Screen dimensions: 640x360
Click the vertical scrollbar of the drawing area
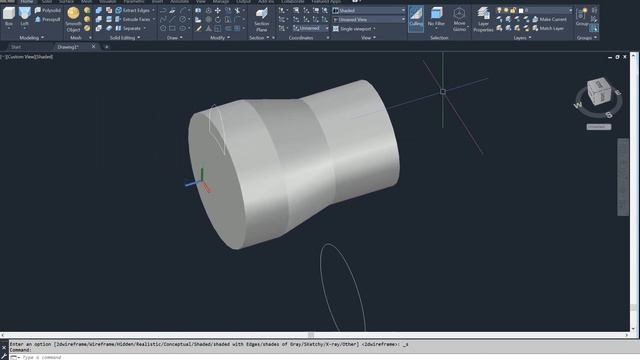coord(633,192)
